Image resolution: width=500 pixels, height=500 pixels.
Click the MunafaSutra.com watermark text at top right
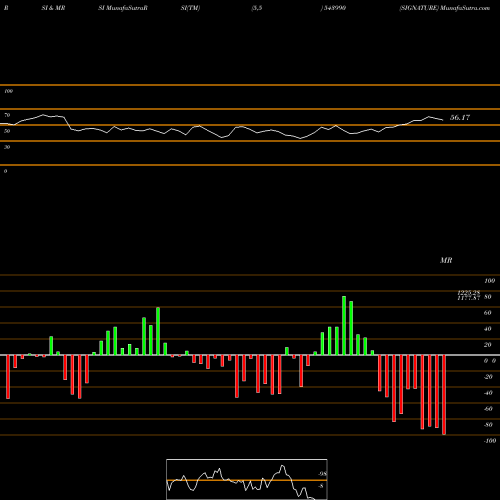coord(465,8)
